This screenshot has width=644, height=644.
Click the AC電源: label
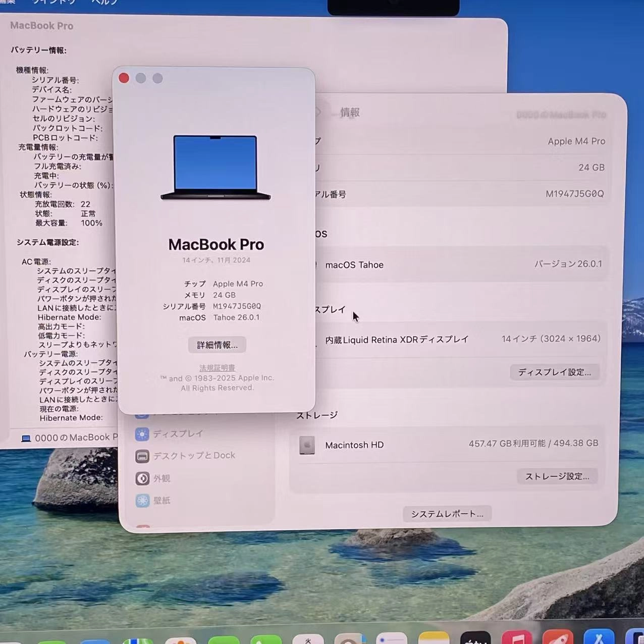(x=36, y=261)
